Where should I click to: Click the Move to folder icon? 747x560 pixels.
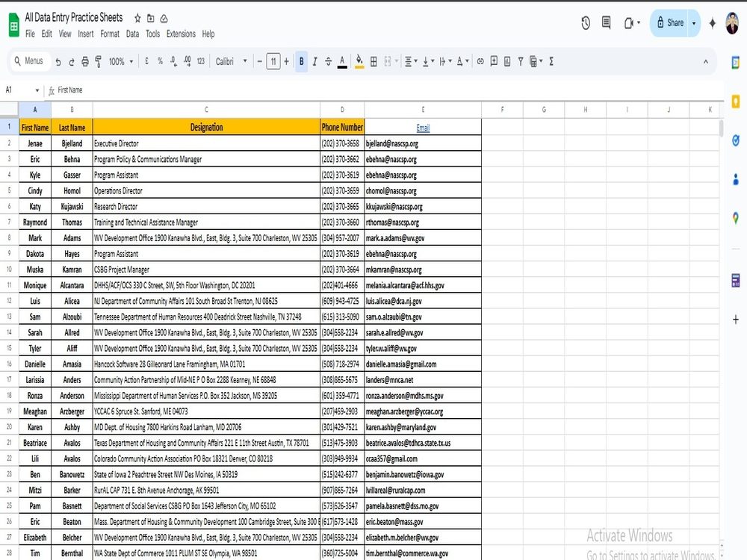coord(151,18)
